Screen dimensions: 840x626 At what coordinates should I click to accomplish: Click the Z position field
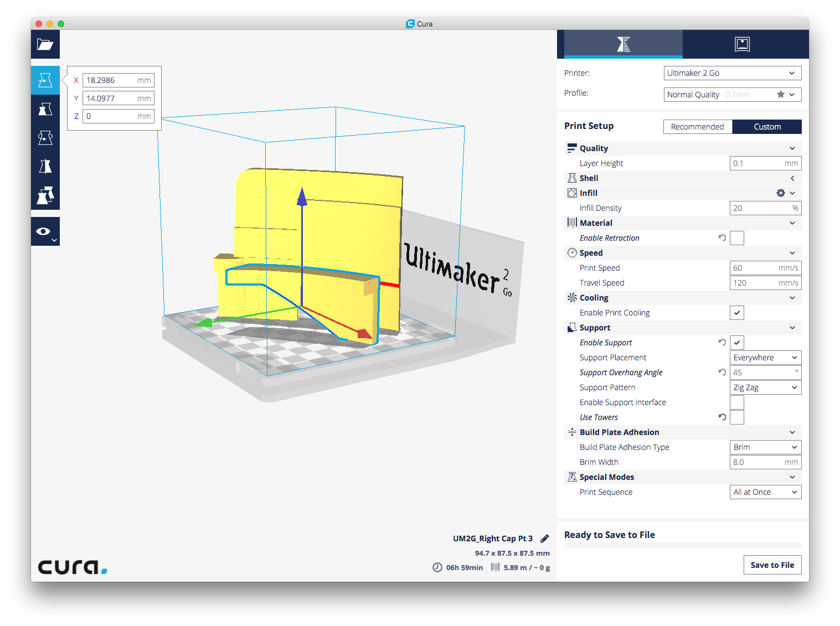tap(118, 116)
